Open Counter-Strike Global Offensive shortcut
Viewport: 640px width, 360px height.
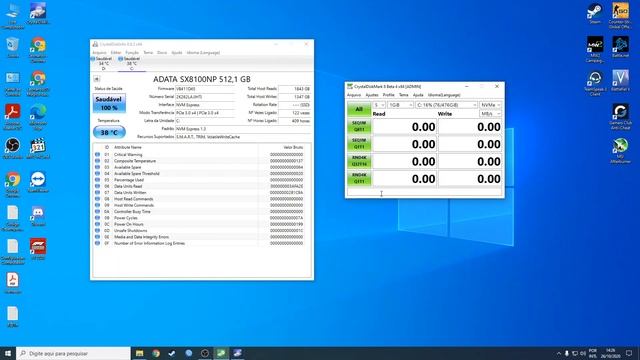pyautogui.click(x=620, y=15)
